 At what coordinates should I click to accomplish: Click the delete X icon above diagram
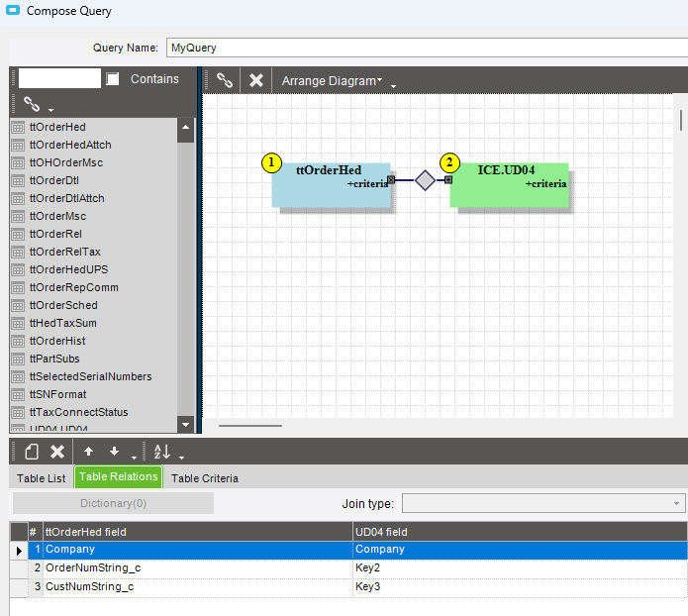tap(255, 80)
